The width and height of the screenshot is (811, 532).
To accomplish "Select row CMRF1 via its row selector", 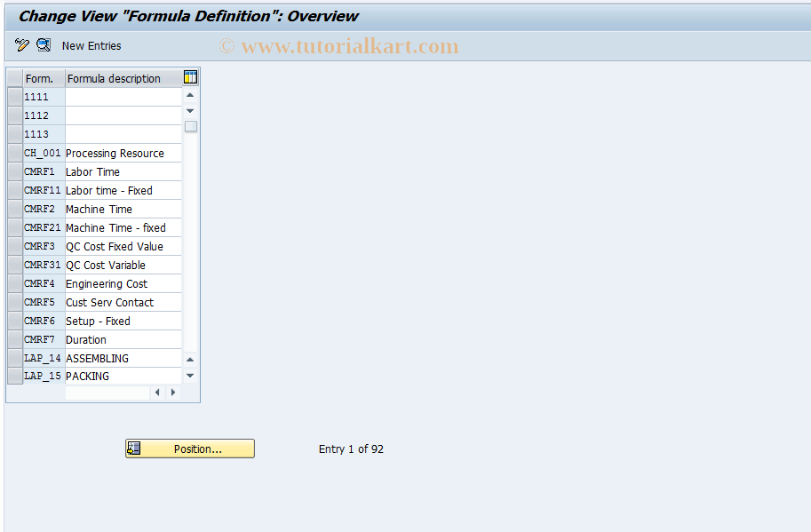I will 15,171.
